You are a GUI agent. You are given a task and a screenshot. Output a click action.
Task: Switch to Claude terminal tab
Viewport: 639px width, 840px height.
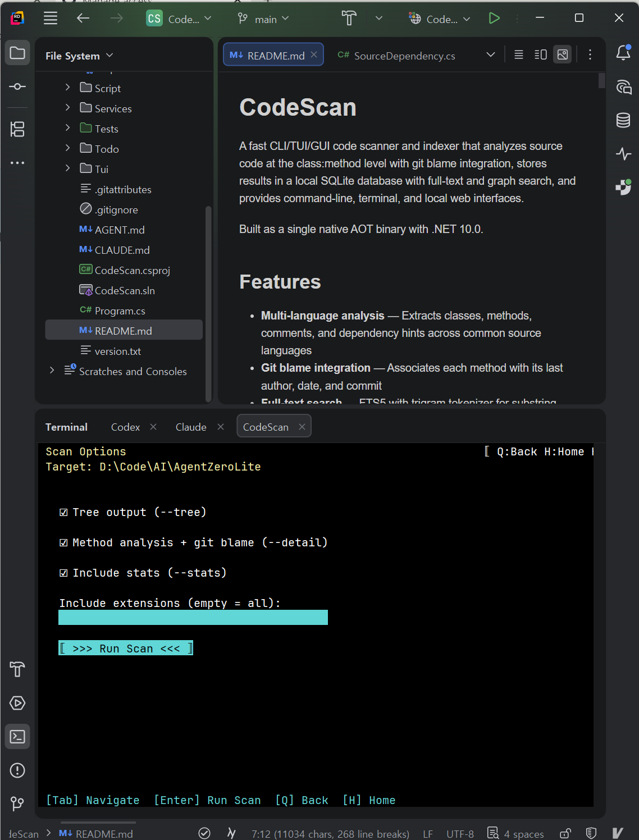(x=191, y=427)
